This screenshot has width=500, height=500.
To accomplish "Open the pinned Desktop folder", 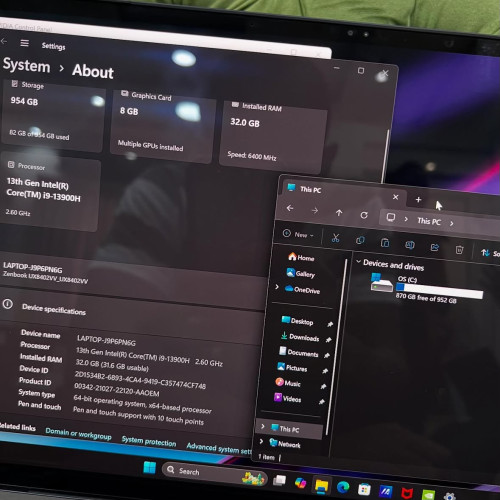I will tap(297, 321).
